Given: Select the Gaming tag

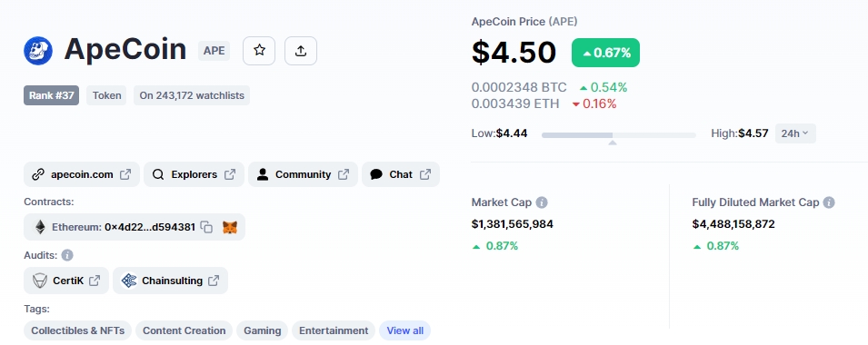Looking at the screenshot, I should 263,330.
